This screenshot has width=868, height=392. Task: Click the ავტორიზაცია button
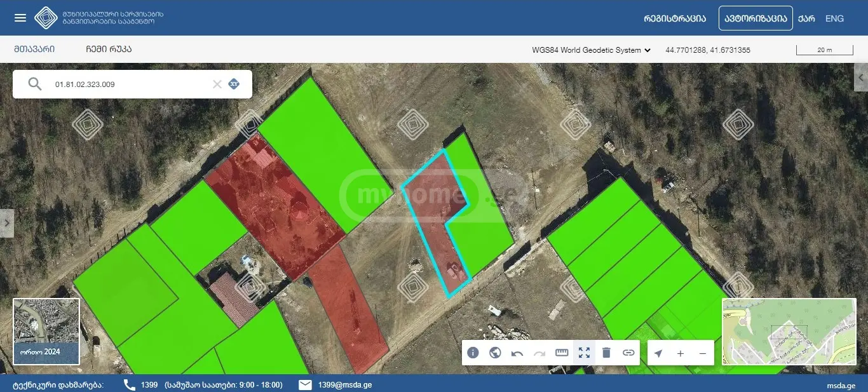coord(756,18)
